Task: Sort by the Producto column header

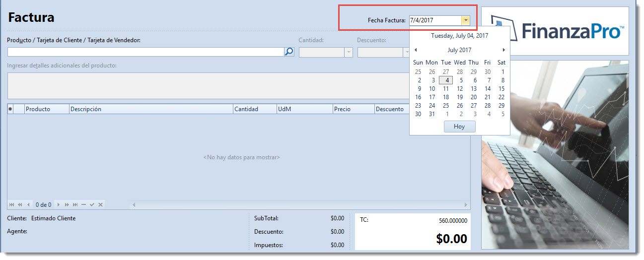Action: click(47, 109)
